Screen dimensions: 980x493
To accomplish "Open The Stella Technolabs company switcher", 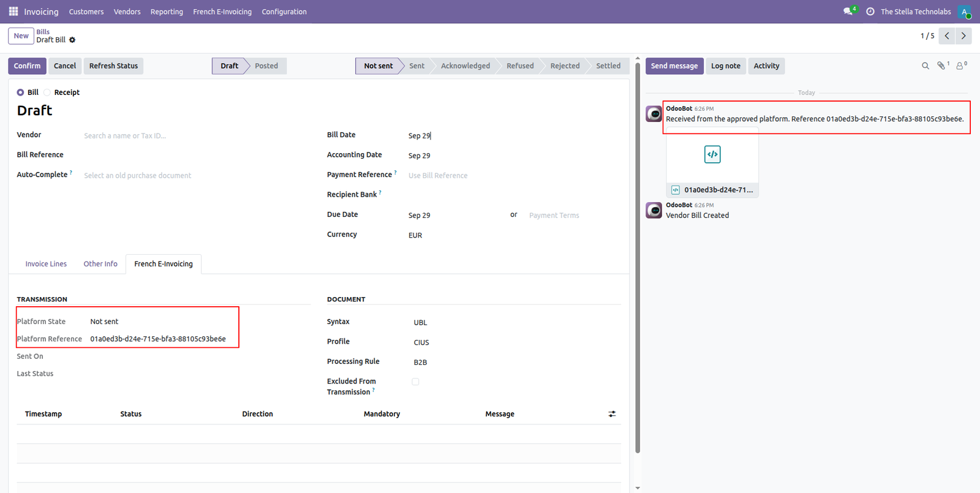I will click(x=916, y=12).
